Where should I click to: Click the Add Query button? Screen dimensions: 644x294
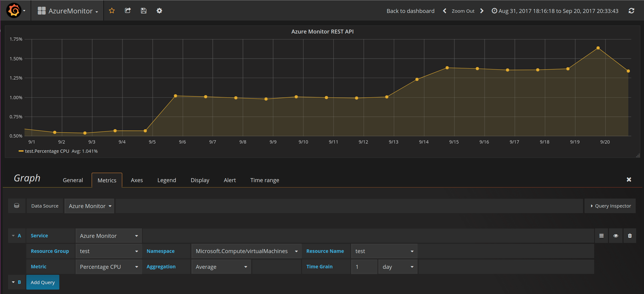point(43,282)
